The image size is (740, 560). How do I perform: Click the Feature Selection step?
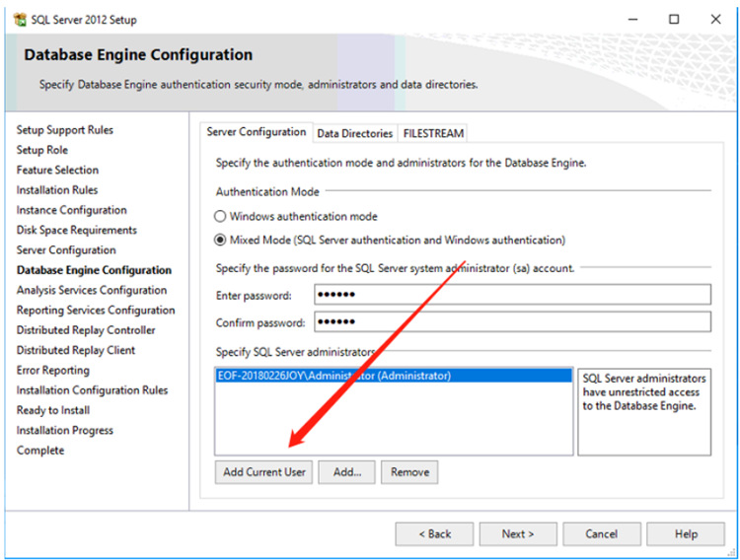57,170
